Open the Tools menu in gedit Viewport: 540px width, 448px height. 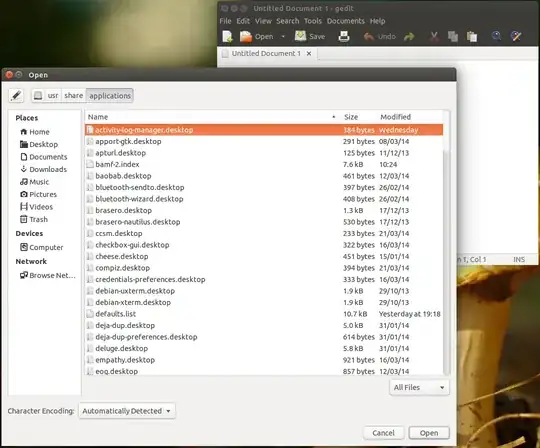tap(312, 21)
